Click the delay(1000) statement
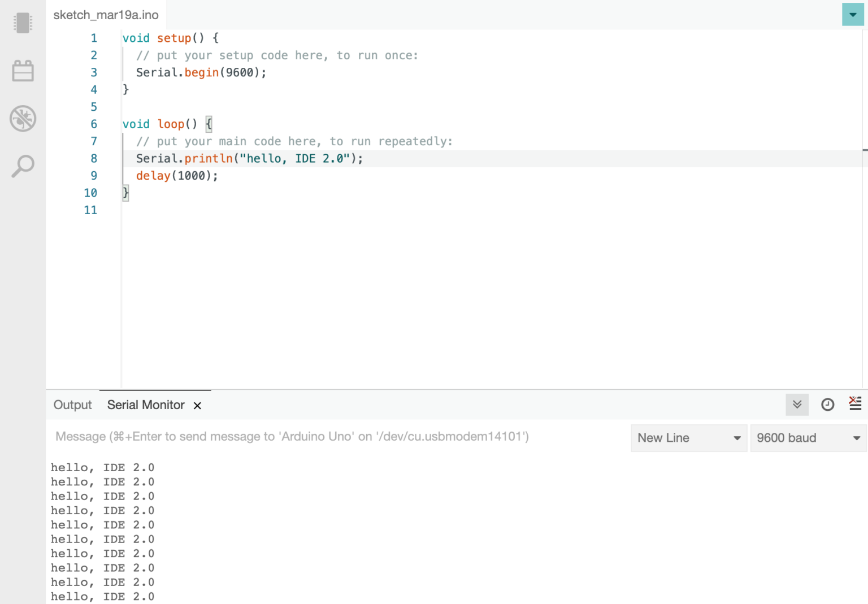Image resolution: width=868 pixels, height=604 pixels. (x=177, y=176)
